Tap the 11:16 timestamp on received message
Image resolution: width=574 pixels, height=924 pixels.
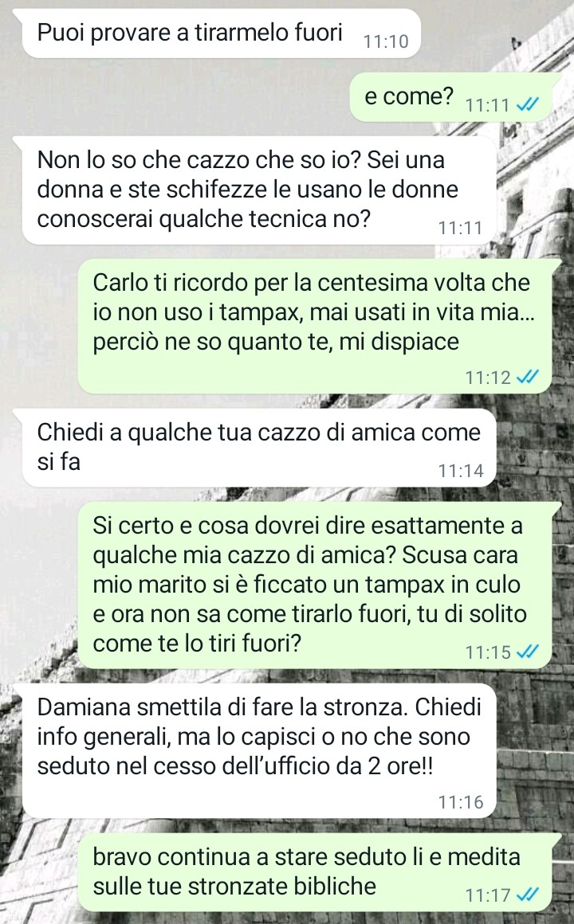pyautogui.click(x=461, y=802)
